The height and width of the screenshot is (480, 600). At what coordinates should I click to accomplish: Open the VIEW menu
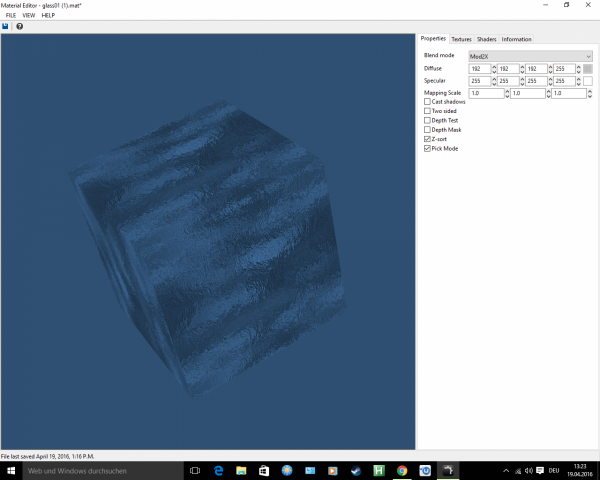[29, 15]
